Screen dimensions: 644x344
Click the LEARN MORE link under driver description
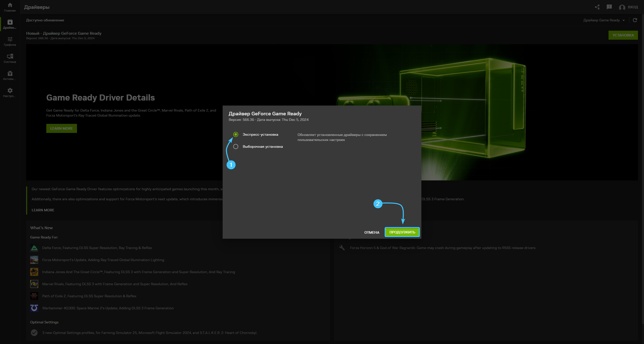click(x=43, y=210)
